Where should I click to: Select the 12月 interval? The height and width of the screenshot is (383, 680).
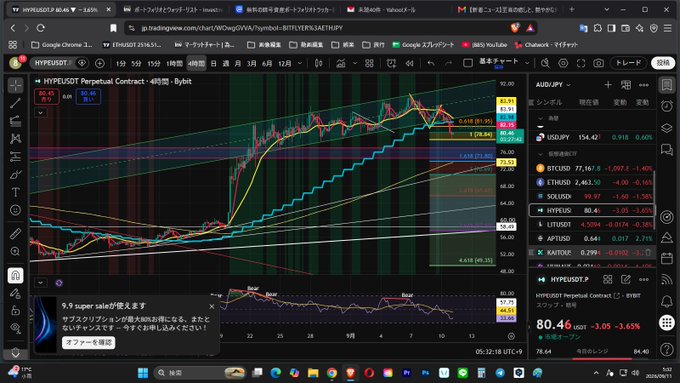pos(284,64)
